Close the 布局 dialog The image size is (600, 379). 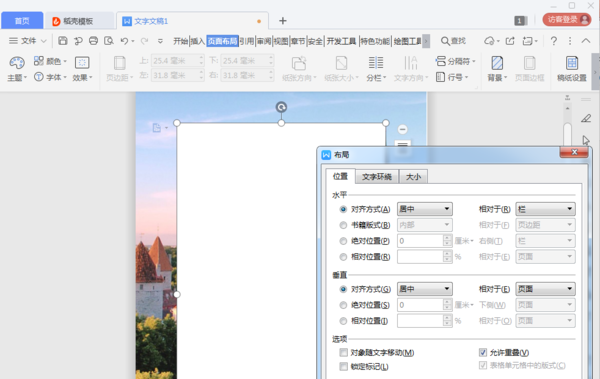pyautogui.click(x=574, y=152)
